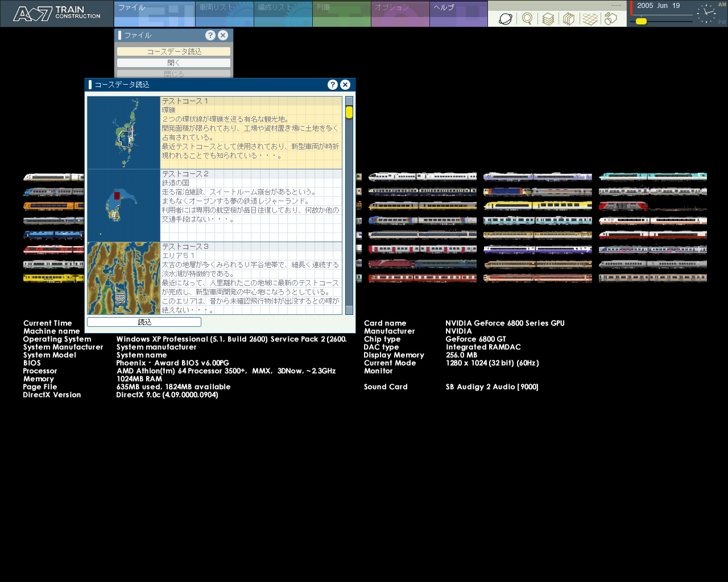Click the yellow time speed slider handle

click(641, 22)
